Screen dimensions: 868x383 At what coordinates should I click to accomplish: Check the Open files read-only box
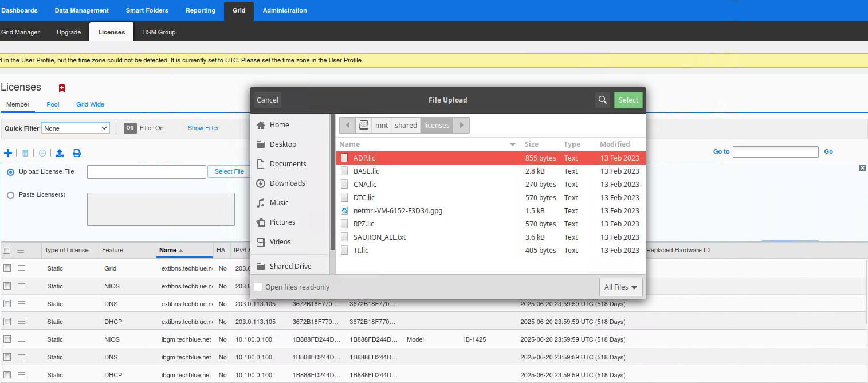tap(258, 287)
